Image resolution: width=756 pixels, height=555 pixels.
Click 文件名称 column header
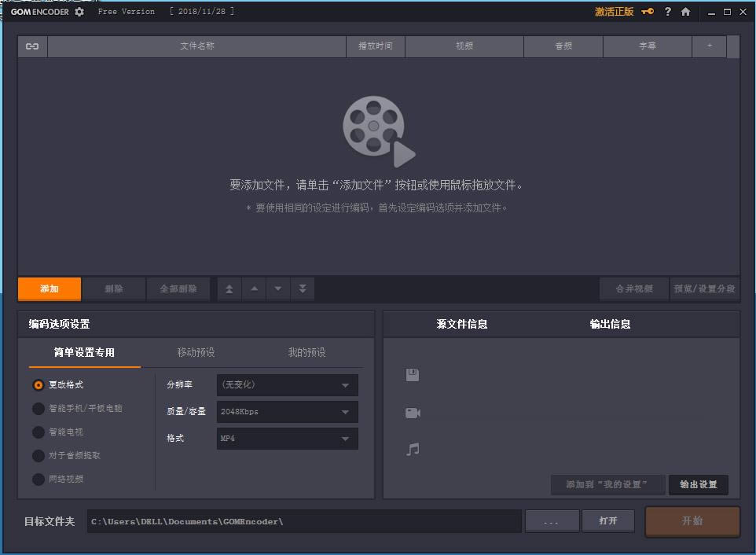(196, 46)
